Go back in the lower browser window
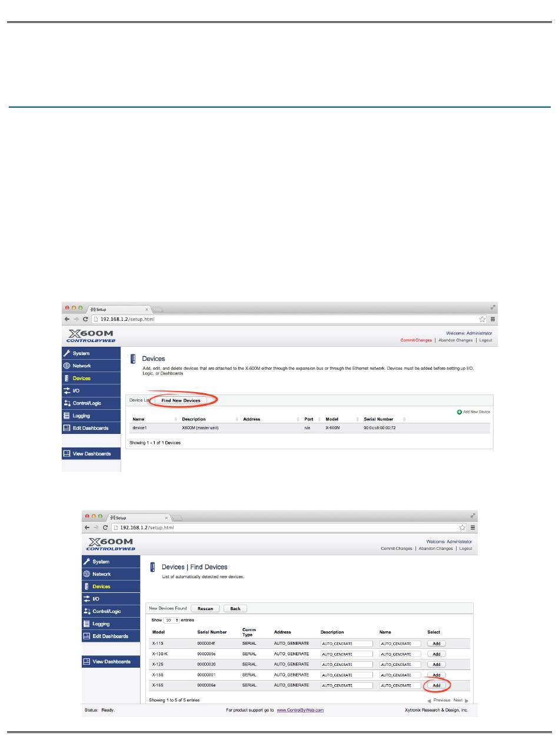 coord(87,528)
